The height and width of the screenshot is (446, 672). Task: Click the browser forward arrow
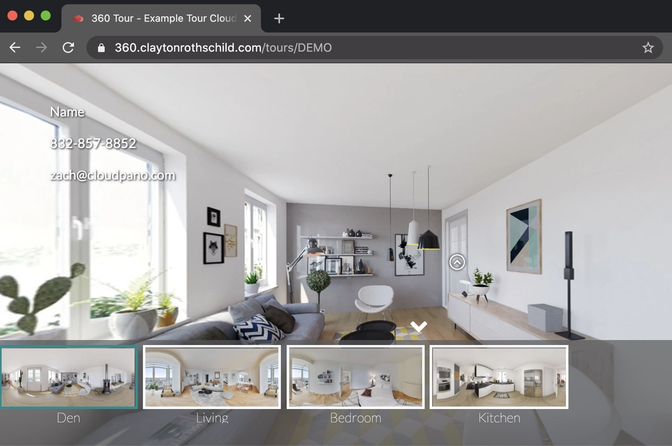click(42, 47)
